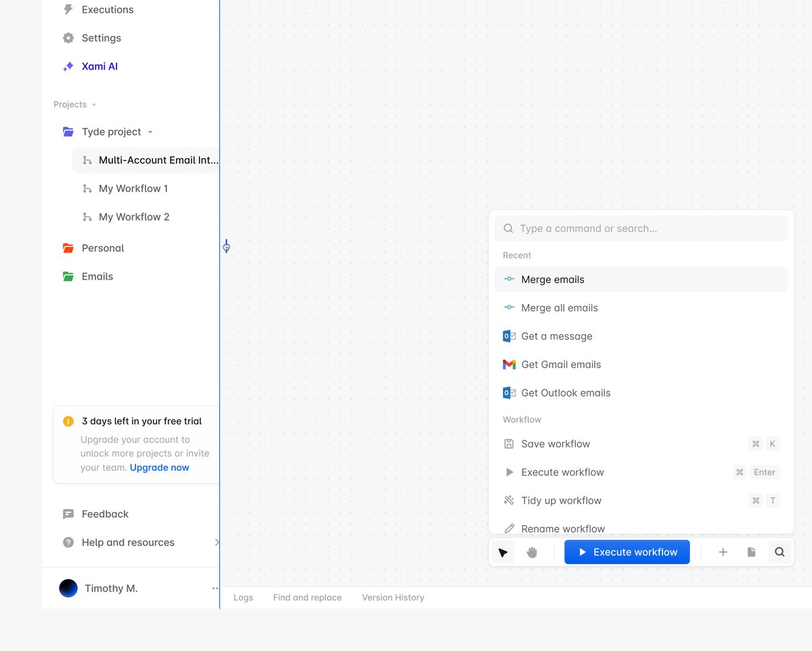
Task: Pick Get Outlook emails from recents
Action: 566,392
